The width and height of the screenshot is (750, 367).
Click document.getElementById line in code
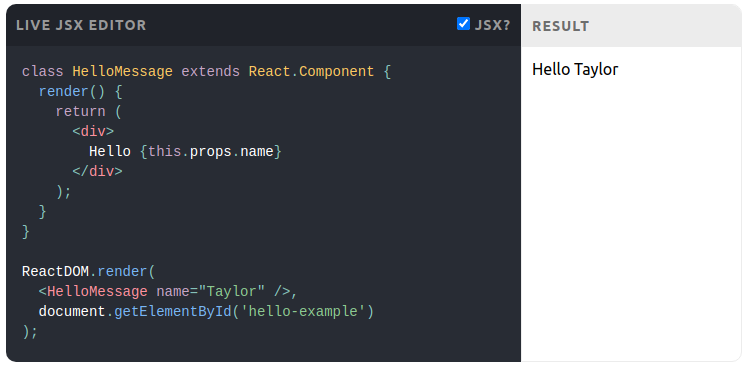click(206, 312)
